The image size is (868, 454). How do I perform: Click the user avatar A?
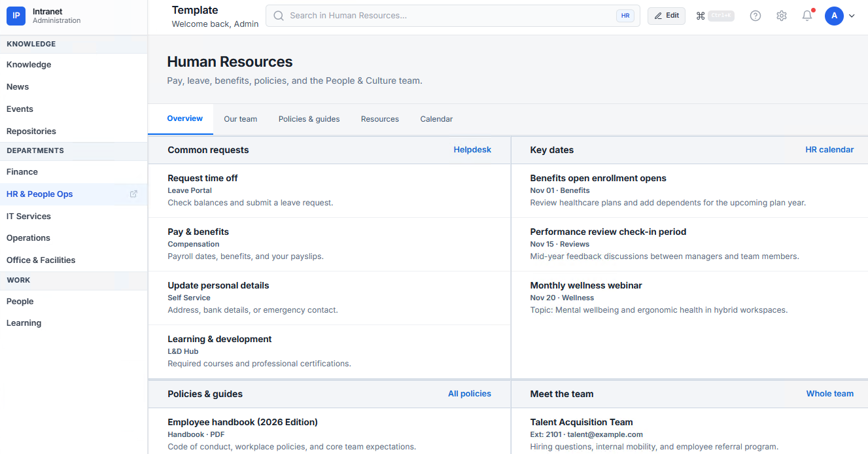pos(834,16)
